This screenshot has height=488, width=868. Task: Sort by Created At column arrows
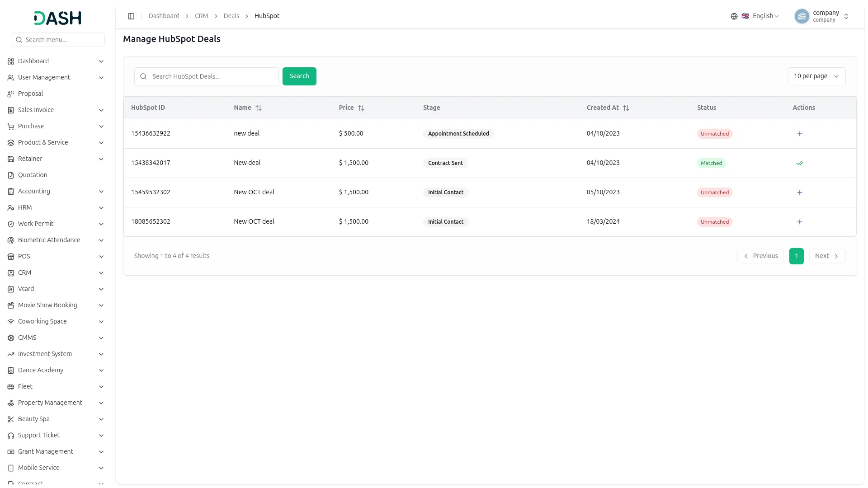626,108
